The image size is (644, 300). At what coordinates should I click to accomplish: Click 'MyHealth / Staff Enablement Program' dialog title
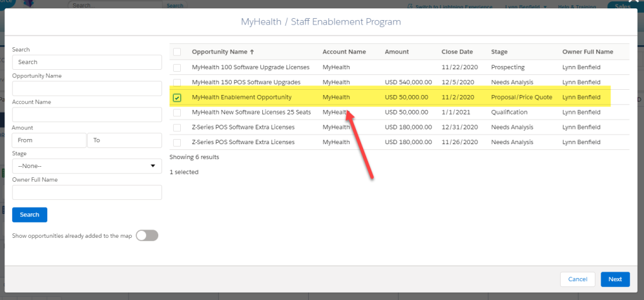tap(321, 22)
